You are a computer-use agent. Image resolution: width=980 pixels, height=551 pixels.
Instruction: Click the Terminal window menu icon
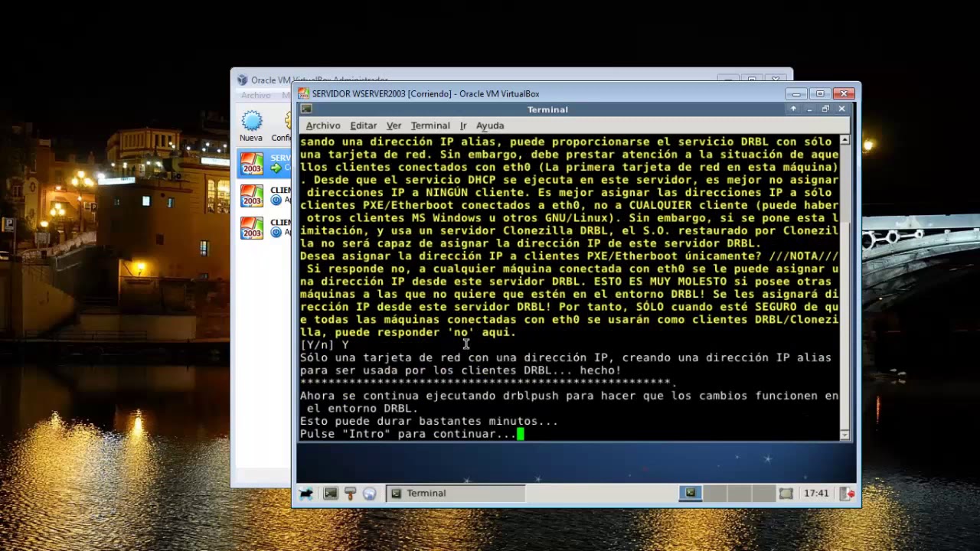click(x=306, y=109)
